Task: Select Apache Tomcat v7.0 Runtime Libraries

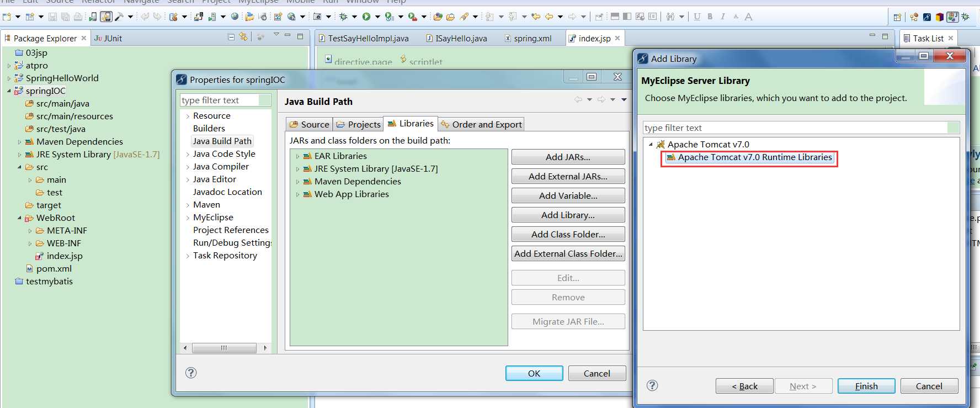Action: (749, 157)
